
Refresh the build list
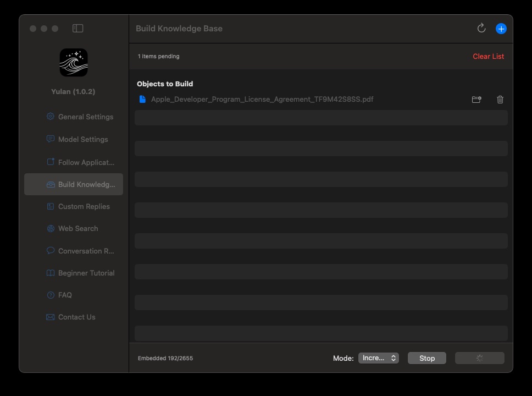481,28
